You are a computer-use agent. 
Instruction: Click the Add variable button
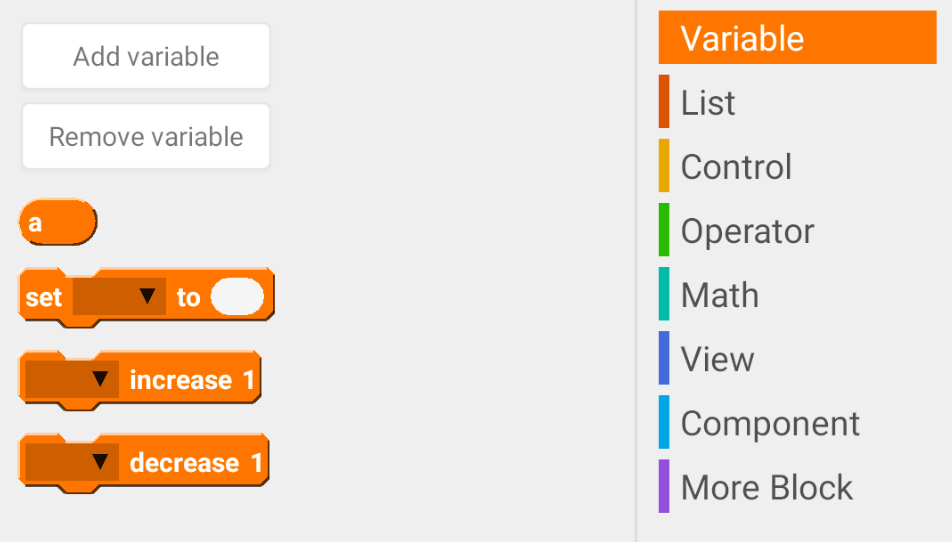[x=146, y=57]
